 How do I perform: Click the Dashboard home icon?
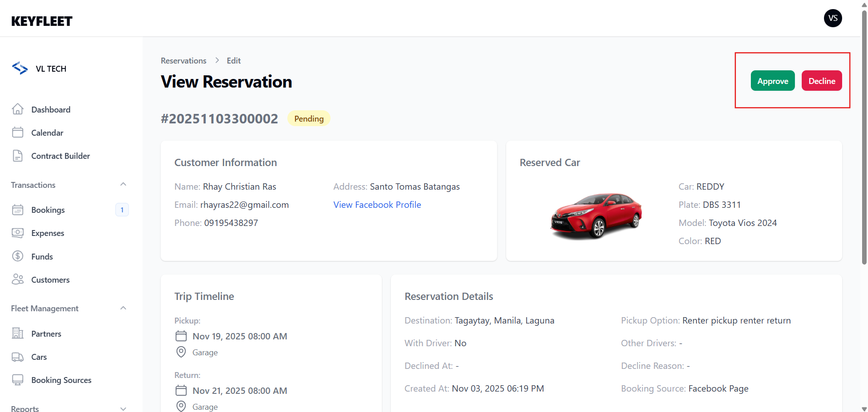click(18, 109)
